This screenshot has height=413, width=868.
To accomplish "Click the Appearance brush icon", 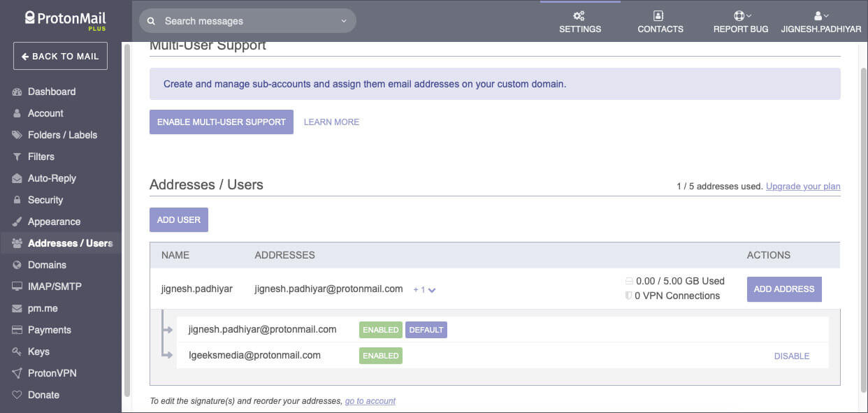I will pos(17,222).
